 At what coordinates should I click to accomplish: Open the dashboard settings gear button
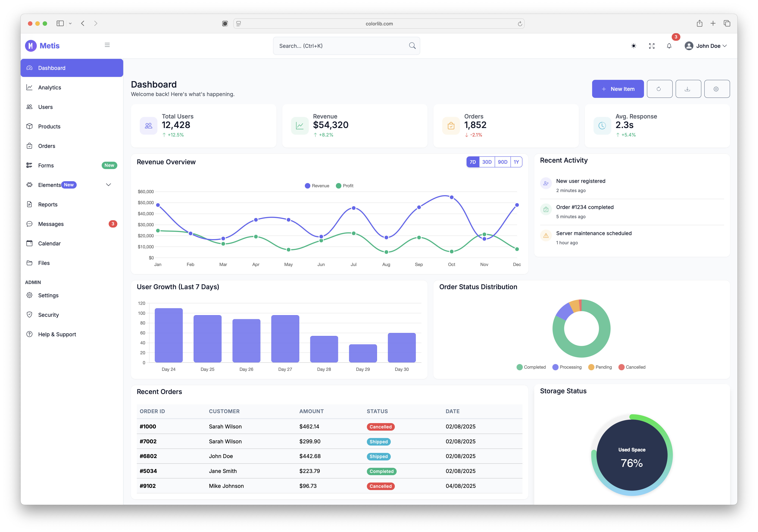716,89
